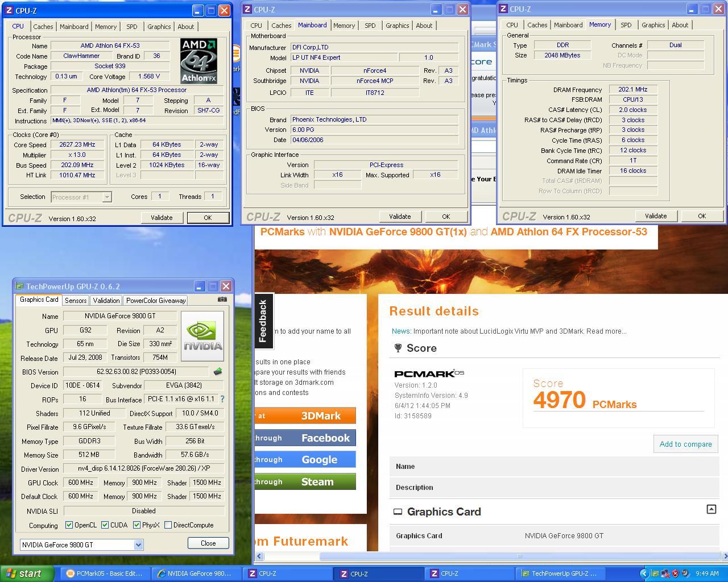Toggle the CUDA checkbox
The image size is (728, 582).
(105, 525)
